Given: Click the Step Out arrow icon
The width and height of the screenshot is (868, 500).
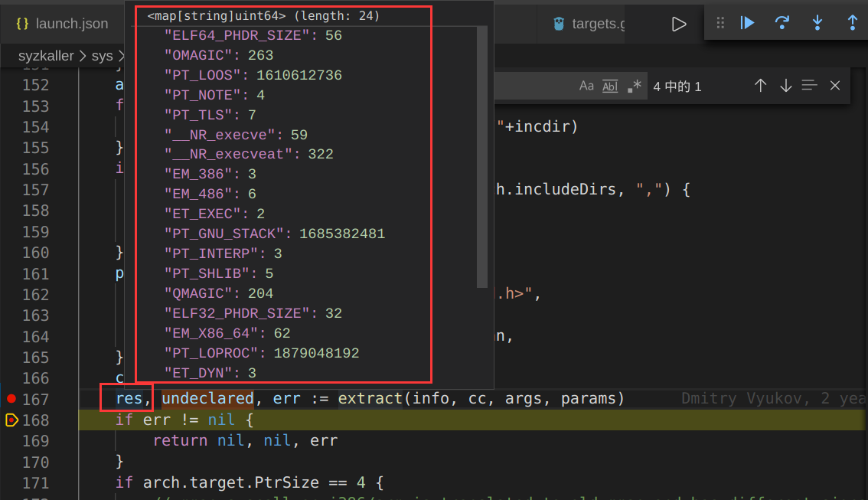Looking at the screenshot, I should click(852, 23).
